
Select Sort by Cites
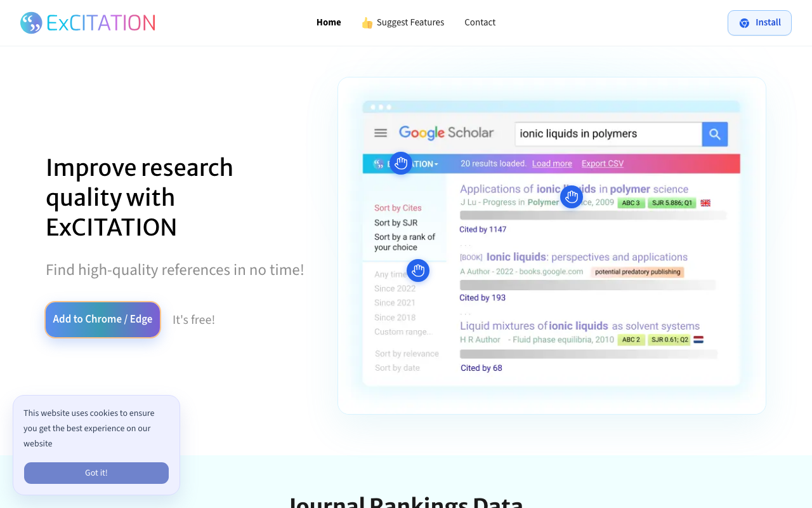pos(398,208)
